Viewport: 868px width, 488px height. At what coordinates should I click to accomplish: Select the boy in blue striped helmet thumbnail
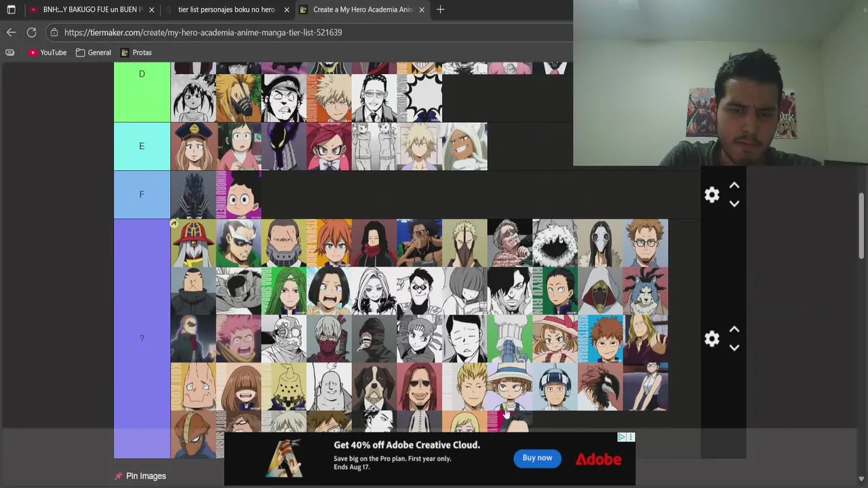tap(555, 387)
